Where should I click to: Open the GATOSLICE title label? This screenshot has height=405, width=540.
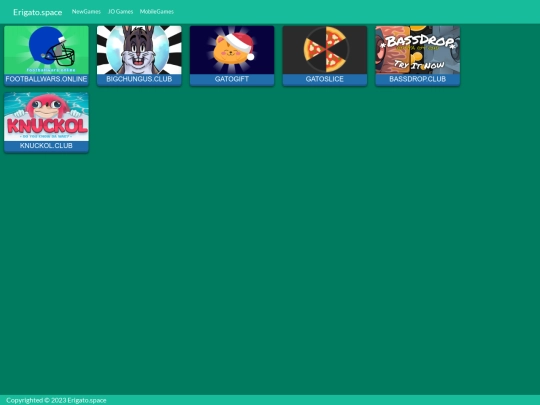[x=325, y=79]
